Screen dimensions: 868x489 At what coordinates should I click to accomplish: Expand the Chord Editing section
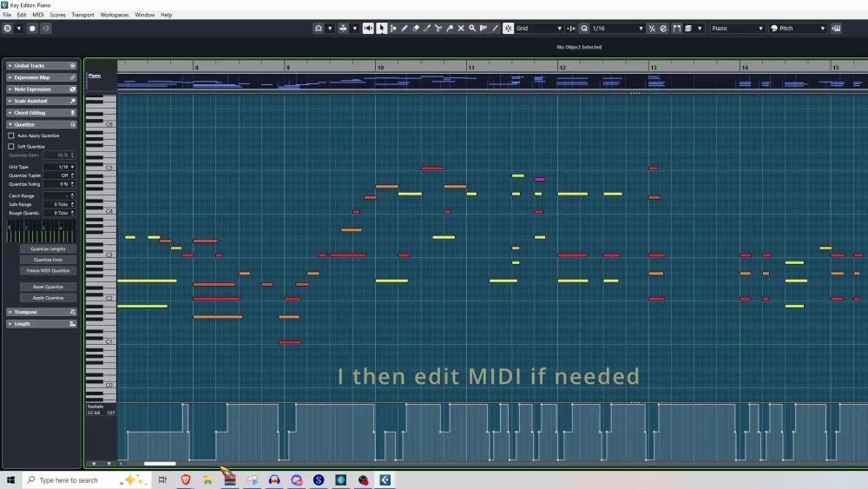(42, 112)
